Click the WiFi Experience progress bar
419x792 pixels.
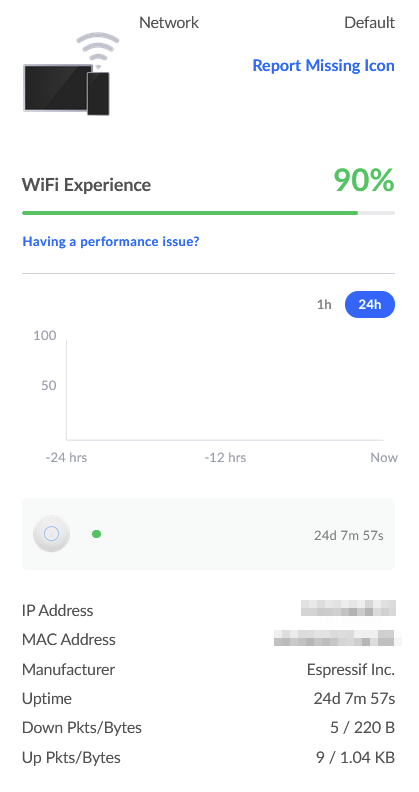coord(208,213)
